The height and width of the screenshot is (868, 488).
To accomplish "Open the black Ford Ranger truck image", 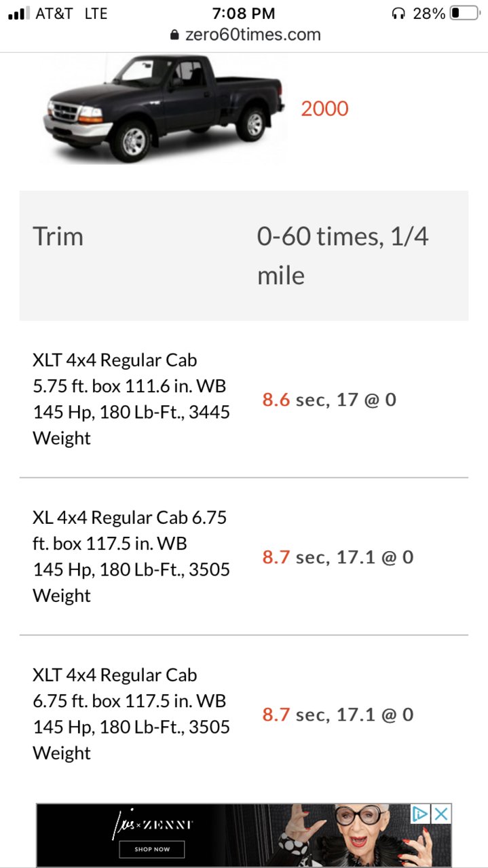I will coord(164,108).
